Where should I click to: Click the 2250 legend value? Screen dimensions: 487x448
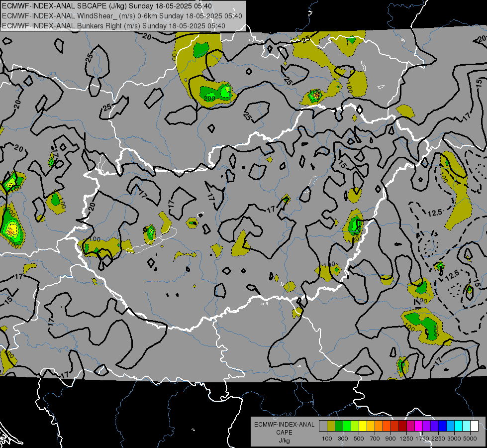click(439, 439)
